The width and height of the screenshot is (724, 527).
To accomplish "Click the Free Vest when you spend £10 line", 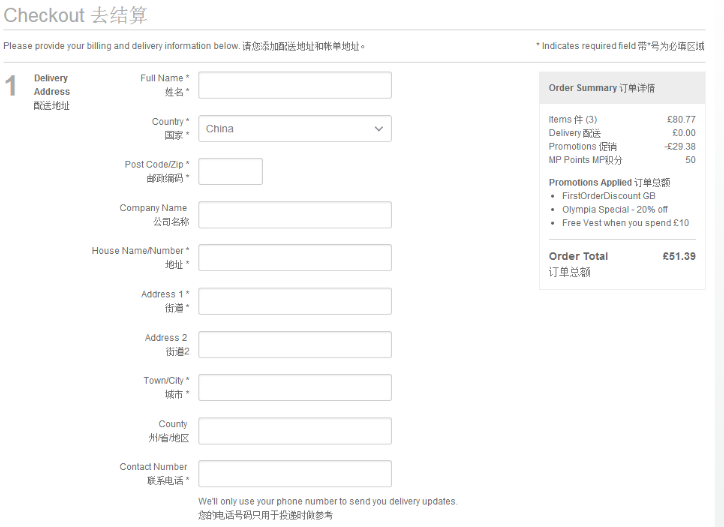I will tap(625, 223).
